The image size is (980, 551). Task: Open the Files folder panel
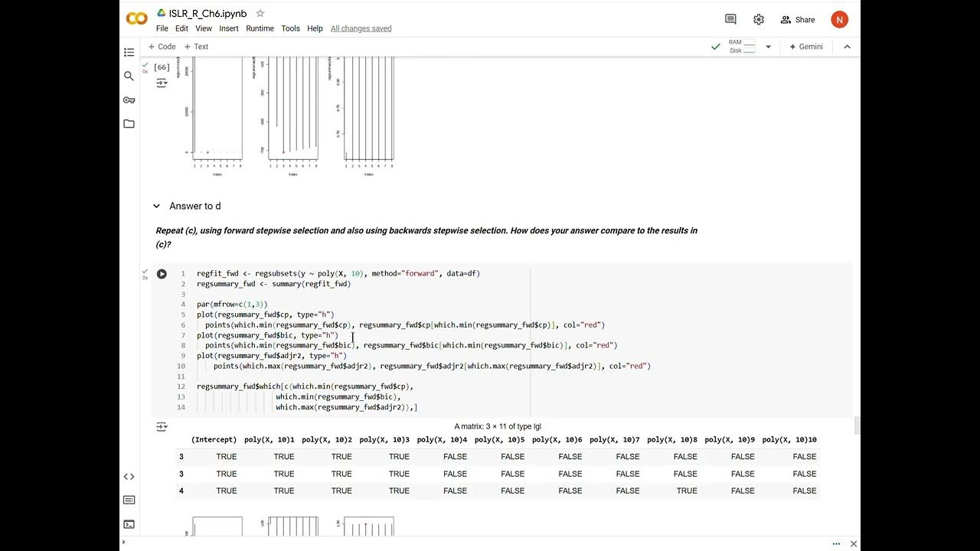pos(129,123)
